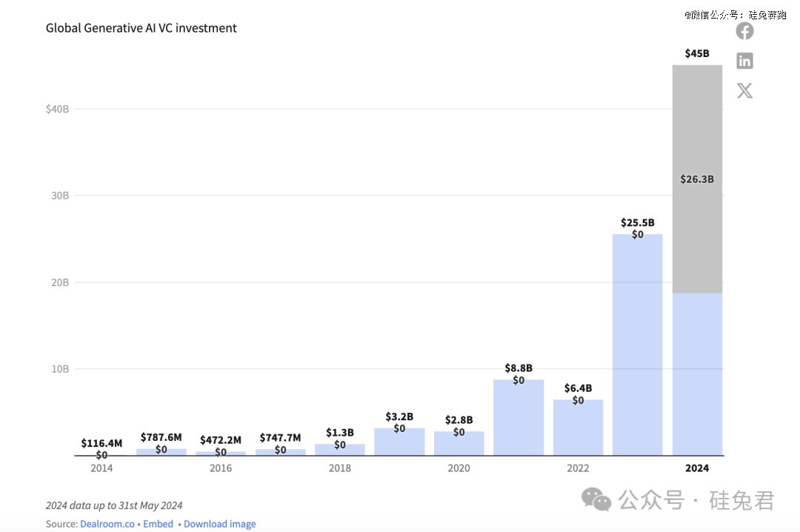This screenshot has width=800, height=532.
Task: Select the $787.6M data label
Action: [x=161, y=438]
